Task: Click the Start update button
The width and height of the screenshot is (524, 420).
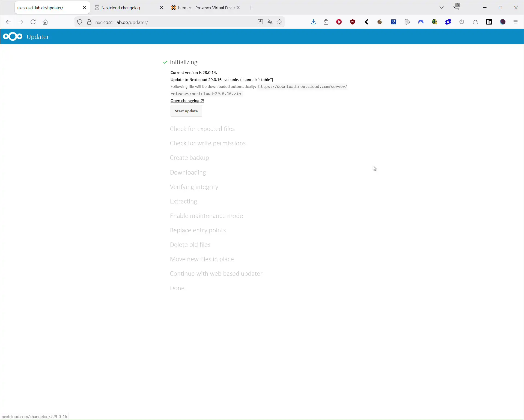Action: [x=186, y=111]
